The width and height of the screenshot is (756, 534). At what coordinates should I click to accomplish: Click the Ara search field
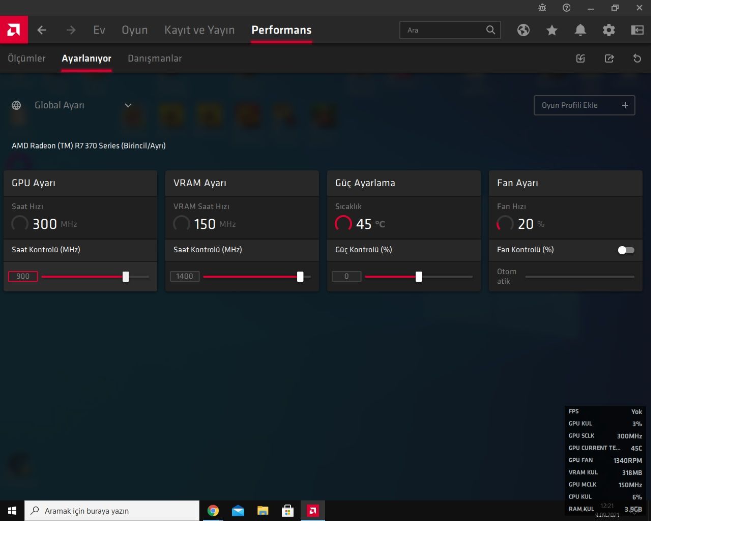pos(450,30)
